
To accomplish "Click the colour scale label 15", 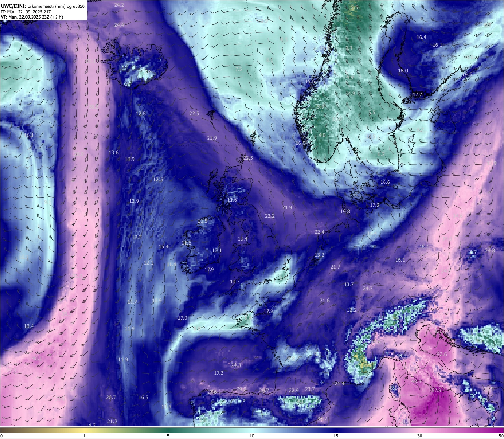I will pyautogui.click(x=336, y=436).
